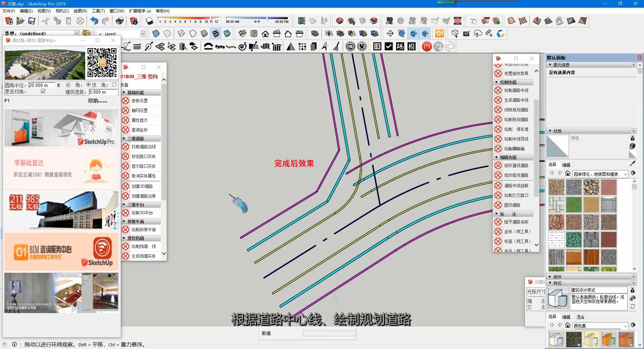Click the Add Location icon

click(302, 21)
